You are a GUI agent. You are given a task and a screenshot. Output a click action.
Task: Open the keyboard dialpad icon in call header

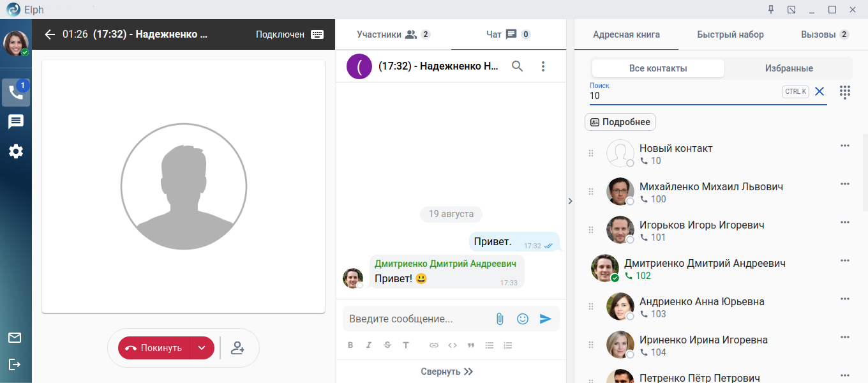click(x=317, y=34)
